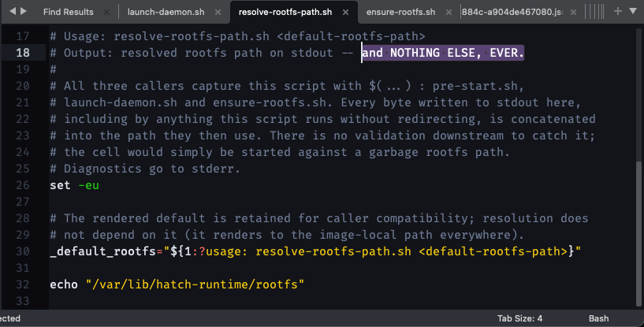Click the 'the cell would simply be started' comment

(x=280, y=152)
